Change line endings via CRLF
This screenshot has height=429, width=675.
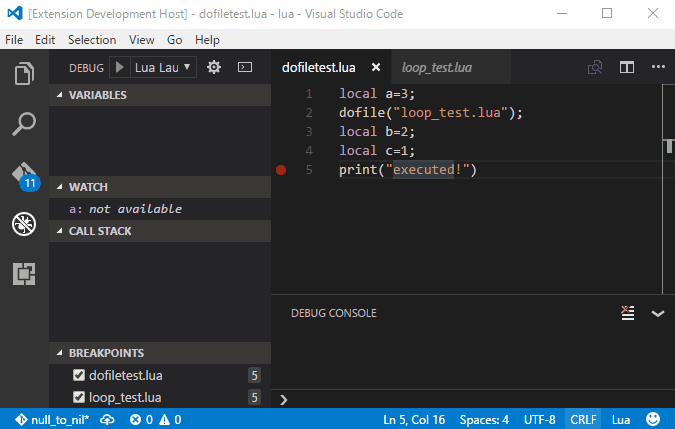(583, 420)
